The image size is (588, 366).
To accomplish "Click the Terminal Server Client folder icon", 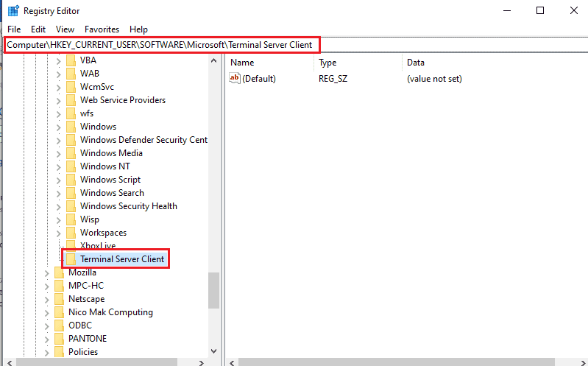I will [x=71, y=259].
